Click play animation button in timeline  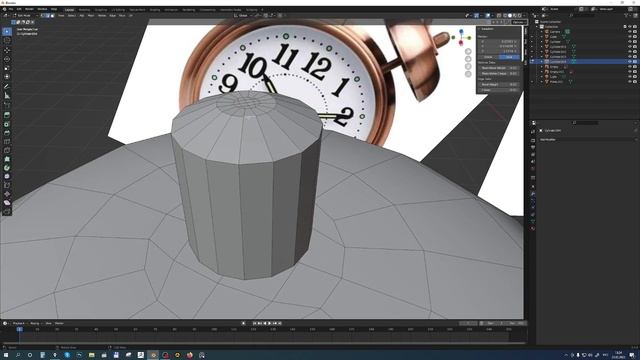pyautogui.click(x=269, y=323)
